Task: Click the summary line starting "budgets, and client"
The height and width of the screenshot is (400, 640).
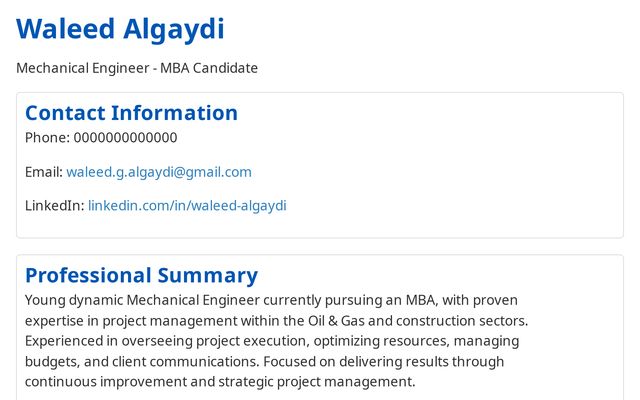Action: [264, 361]
